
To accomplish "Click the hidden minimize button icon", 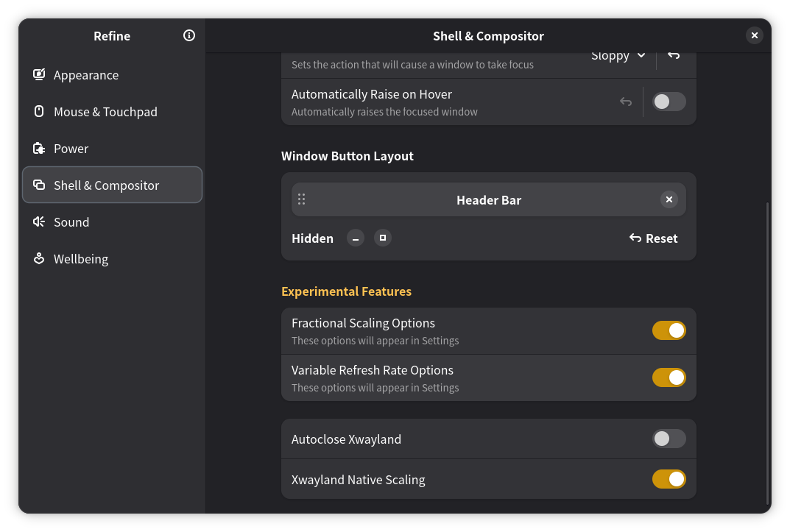I will tap(356, 238).
